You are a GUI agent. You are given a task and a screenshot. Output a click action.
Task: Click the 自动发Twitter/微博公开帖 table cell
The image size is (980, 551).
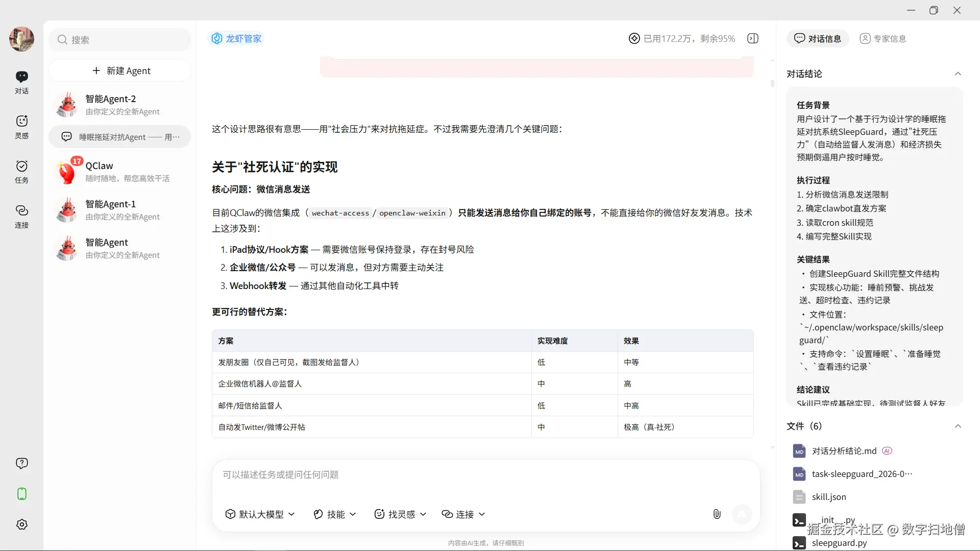(372, 427)
